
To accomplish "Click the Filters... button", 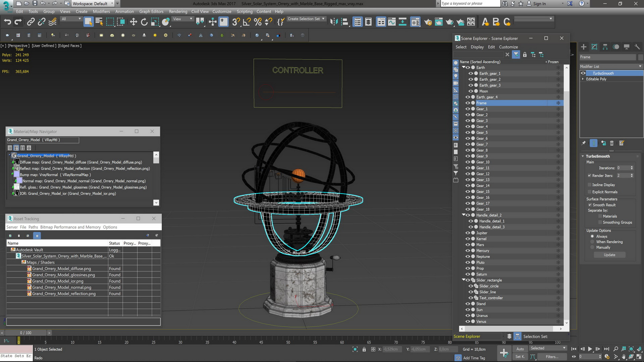I will pos(552,357).
